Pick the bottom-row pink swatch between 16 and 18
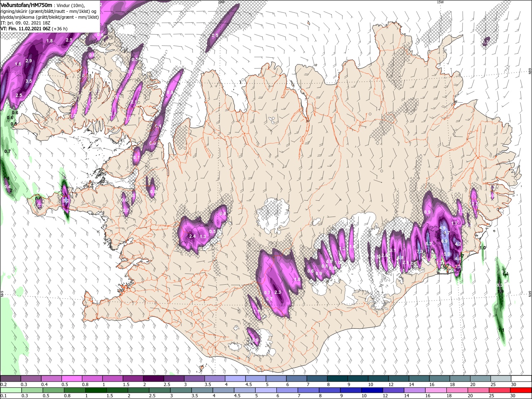The height and width of the screenshot is (399, 532). coord(436,390)
